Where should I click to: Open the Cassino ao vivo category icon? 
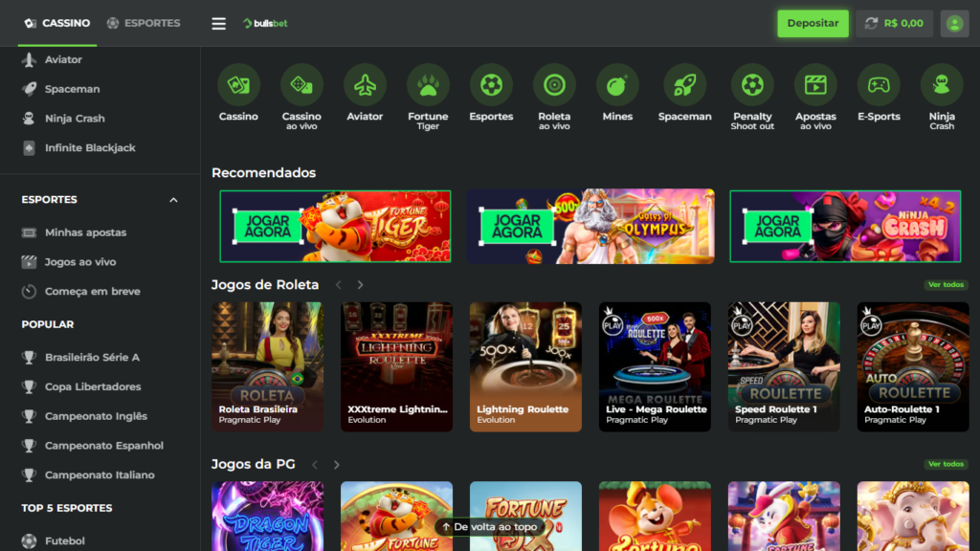(x=301, y=85)
